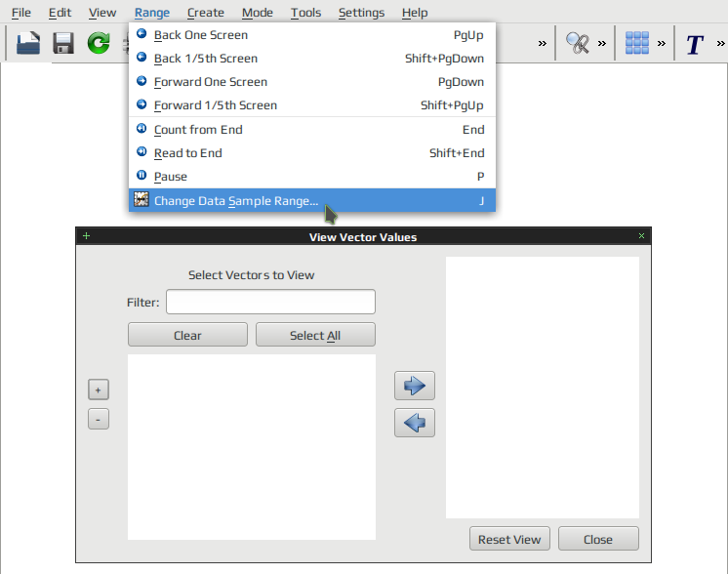Click the plus button beside vector list

pos(98,389)
